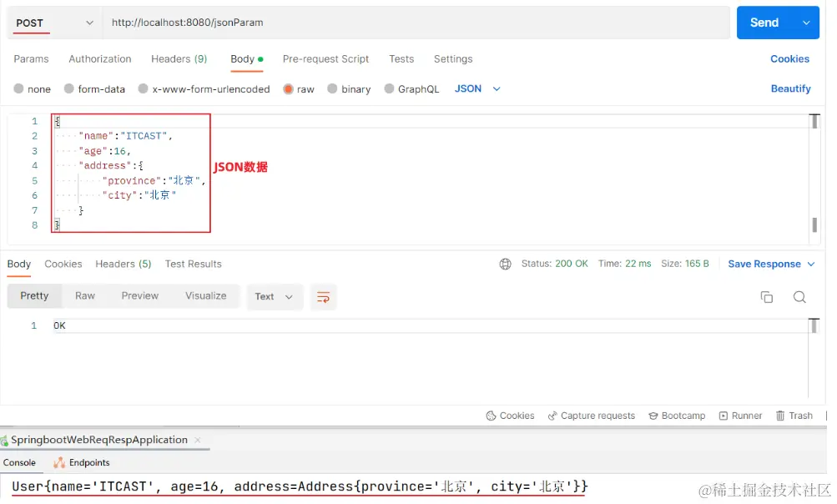
Task: Expand the Save Response dropdown
Action: pyautogui.click(x=811, y=264)
